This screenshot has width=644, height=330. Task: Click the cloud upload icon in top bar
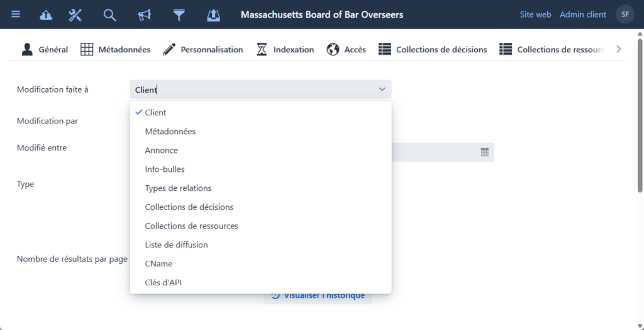click(46, 14)
